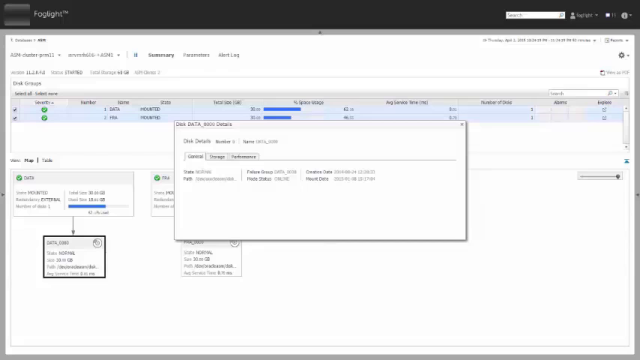The width and height of the screenshot is (640, 360).
Task: Close the Disk DATA_0000 Details dialog
Action: click(462, 124)
